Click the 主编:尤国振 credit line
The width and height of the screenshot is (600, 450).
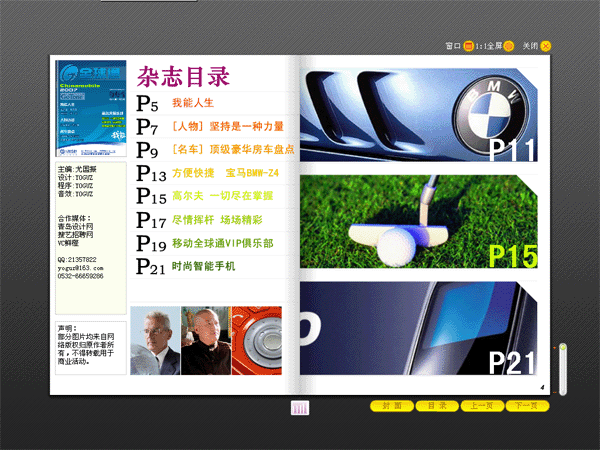tap(77, 169)
